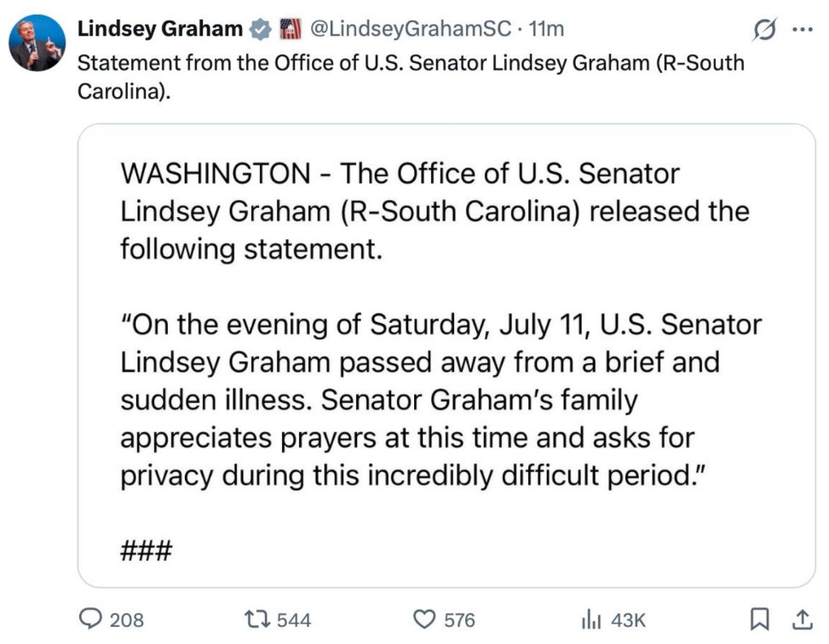The width and height of the screenshot is (829, 644).
Task: Open the three-dot more options menu
Action: (803, 30)
